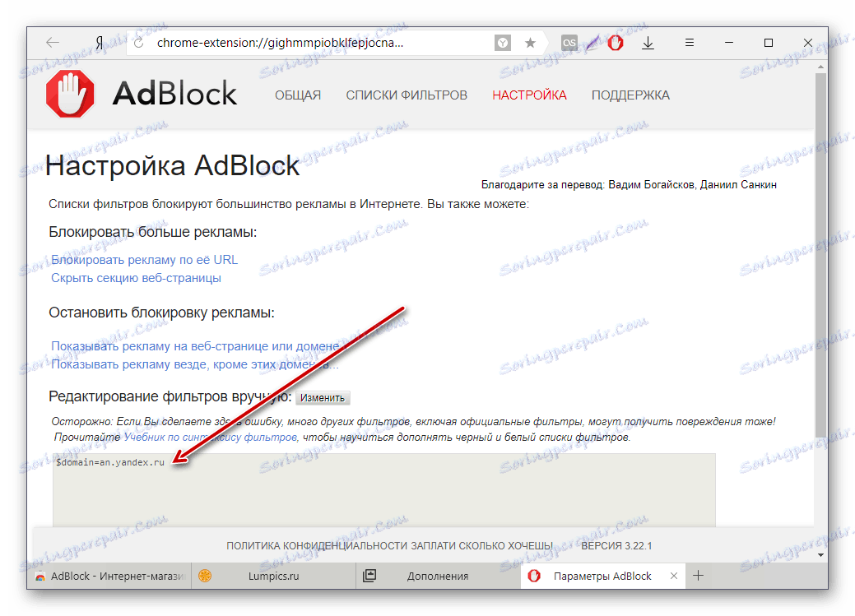Click the page scrollbar down arrow
Image resolution: width=855 pixels, height=616 pixels.
(x=820, y=555)
